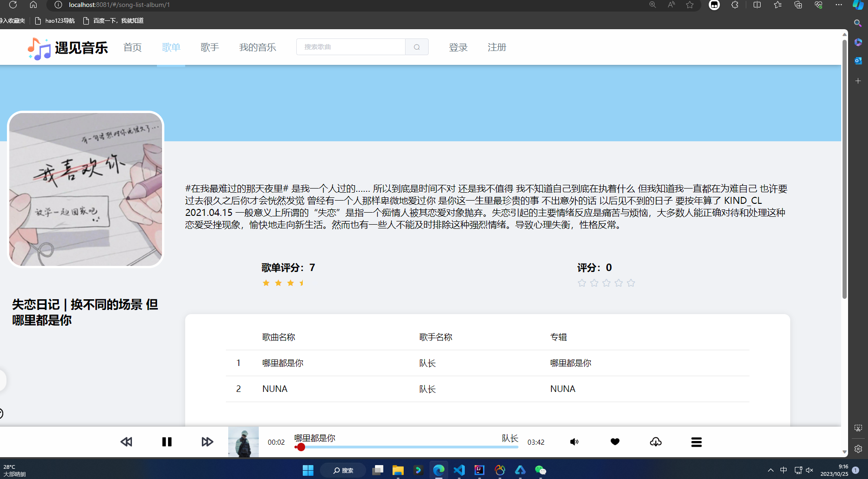Focus the 搜索歌曲 search field
The width and height of the screenshot is (868, 479).
tap(351, 47)
